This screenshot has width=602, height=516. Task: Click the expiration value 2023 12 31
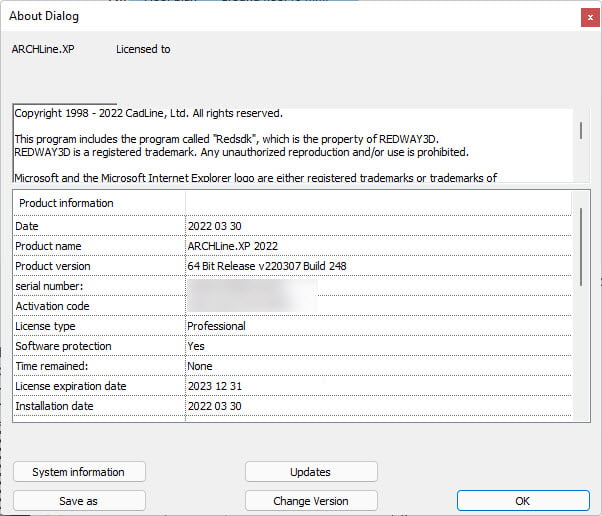[215, 385]
